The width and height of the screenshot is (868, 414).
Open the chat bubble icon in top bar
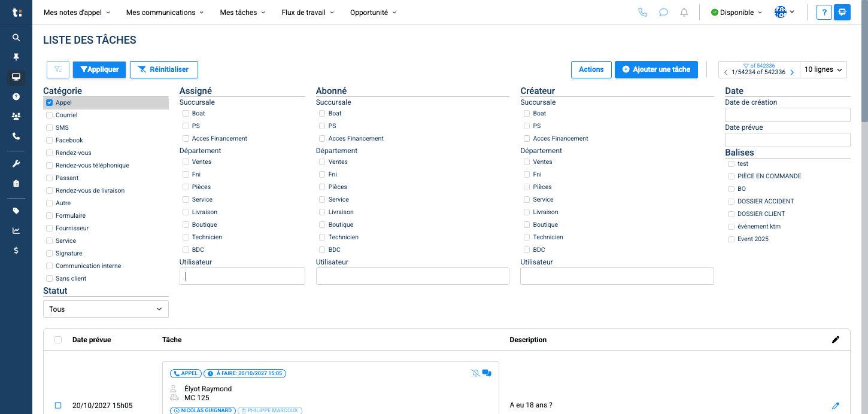click(663, 12)
